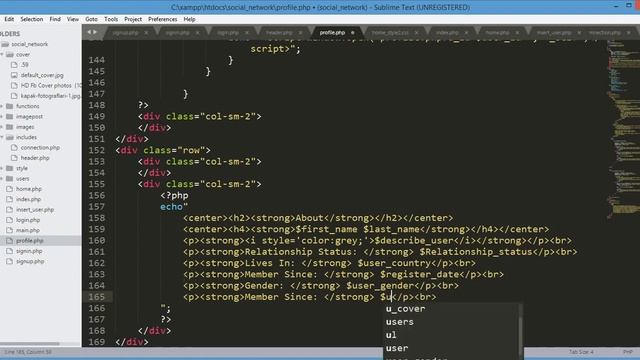The height and width of the screenshot is (360, 640).
Task: Click the users folder icon
Action: (10, 178)
